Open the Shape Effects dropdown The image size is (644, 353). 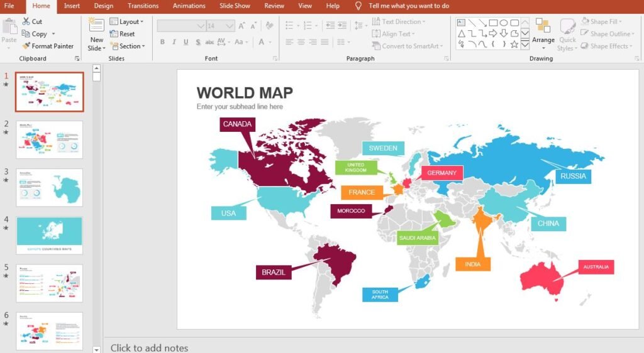click(x=607, y=46)
